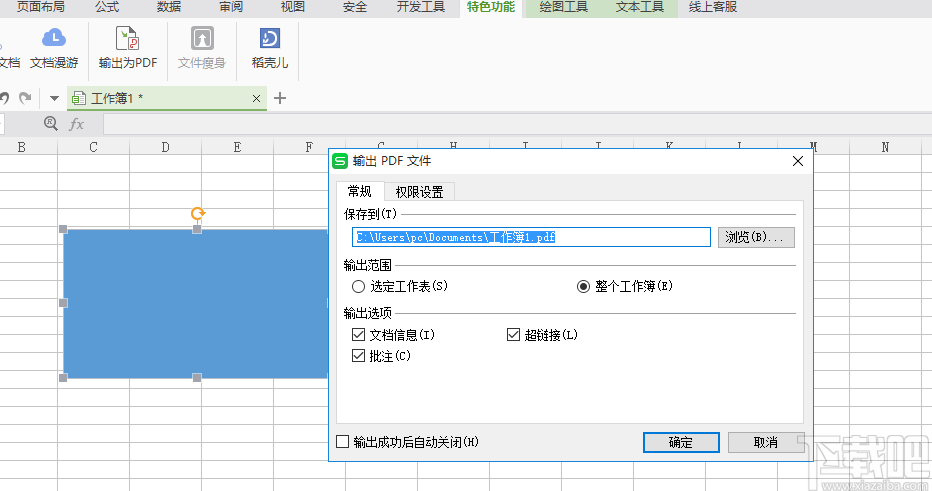This screenshot has height=491, width=932.
Task: Add a new document tab
Action: click(x=280, y=98)
